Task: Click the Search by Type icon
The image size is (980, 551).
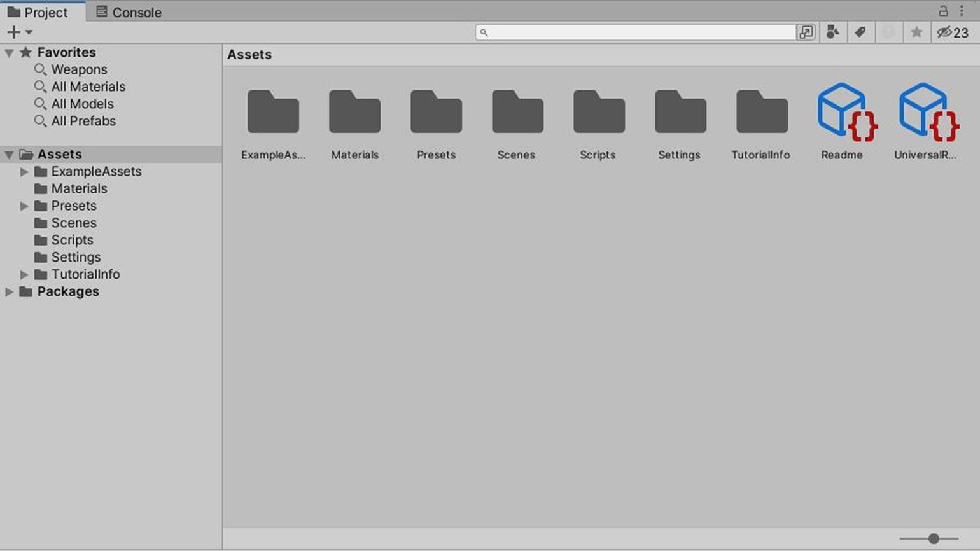Action: (832, 32)
